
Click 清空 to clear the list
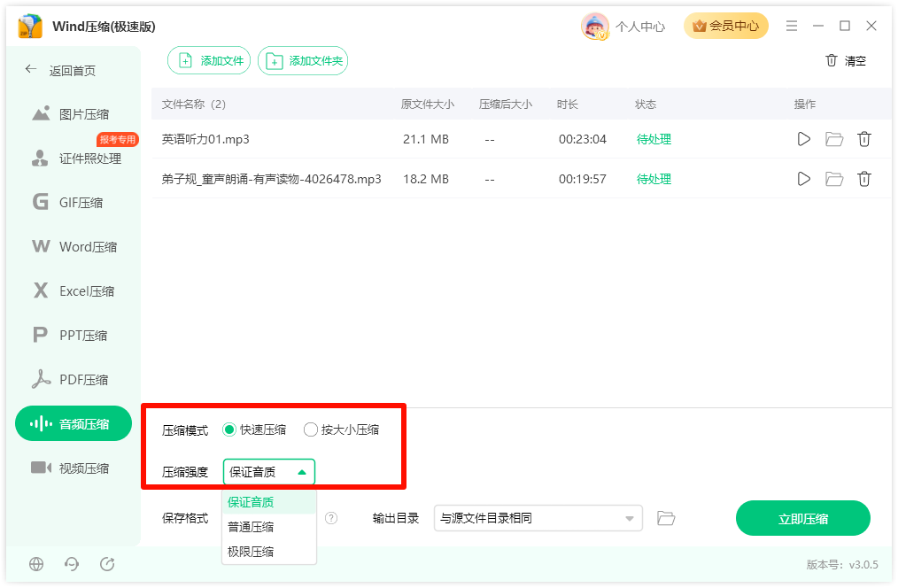click(846, 61)
